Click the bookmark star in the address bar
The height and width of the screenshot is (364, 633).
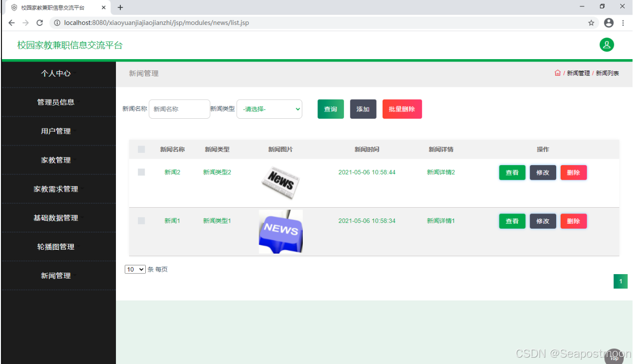tap(591, 22)
